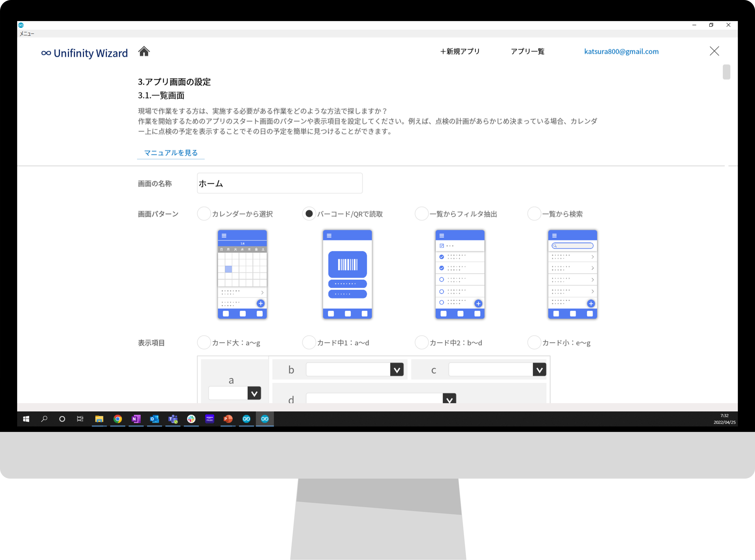Open the メニュー menu
This screenshot has height=560, width=755.
point(27,33)
